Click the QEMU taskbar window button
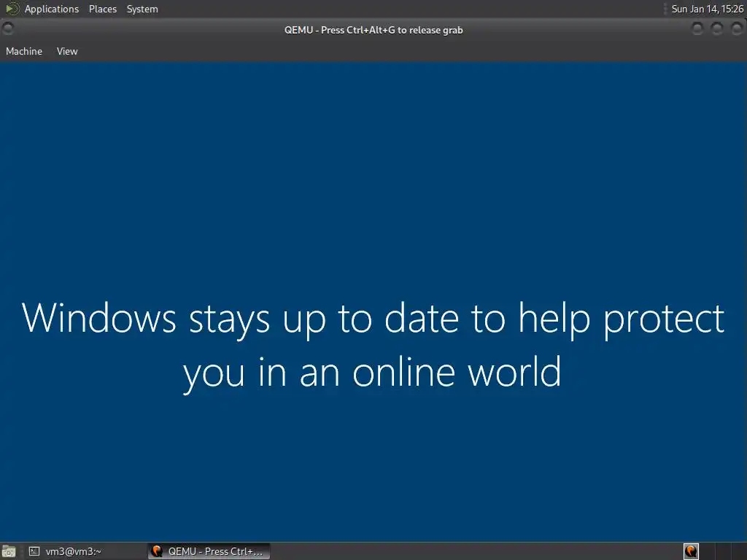747x560 pixels. click(209, 551)
